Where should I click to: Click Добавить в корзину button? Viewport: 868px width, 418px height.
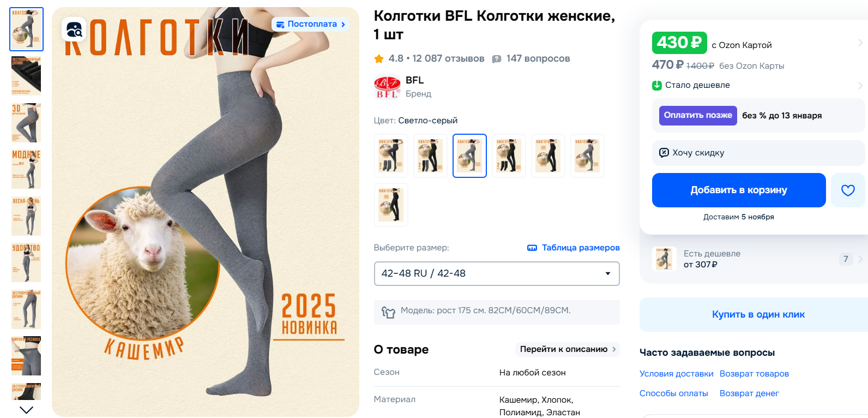[x=739, y=190]
